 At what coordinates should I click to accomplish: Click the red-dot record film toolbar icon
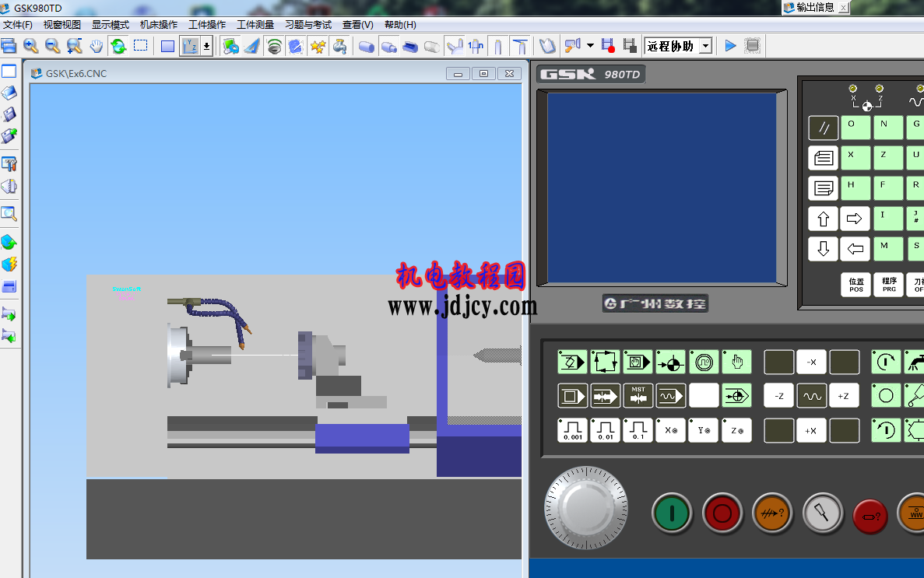608,46
